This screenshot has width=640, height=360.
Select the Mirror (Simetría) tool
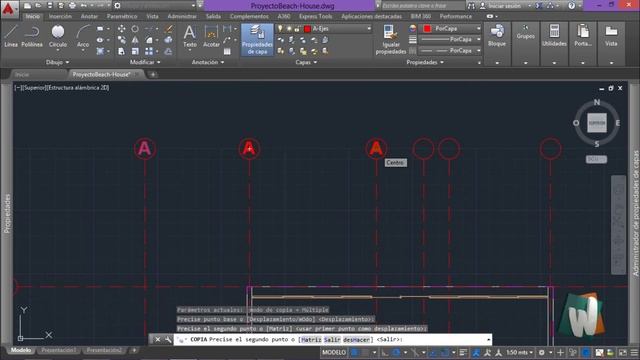point(135,40)
